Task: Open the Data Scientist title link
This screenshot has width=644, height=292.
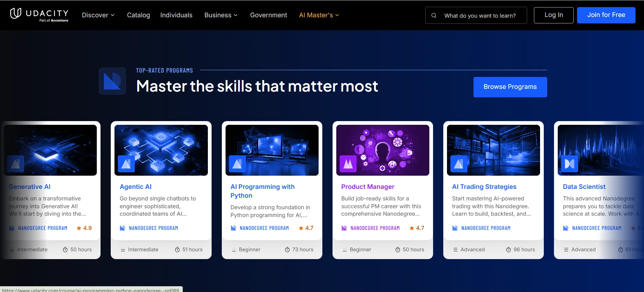Action: pyautogui.click(x=584, y=187)
